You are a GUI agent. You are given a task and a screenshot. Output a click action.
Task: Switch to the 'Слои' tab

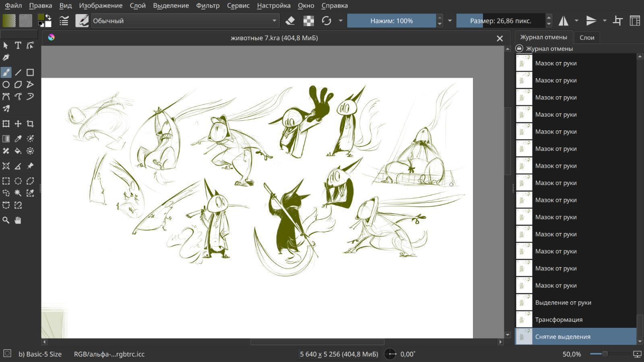[x=586, y=37]
